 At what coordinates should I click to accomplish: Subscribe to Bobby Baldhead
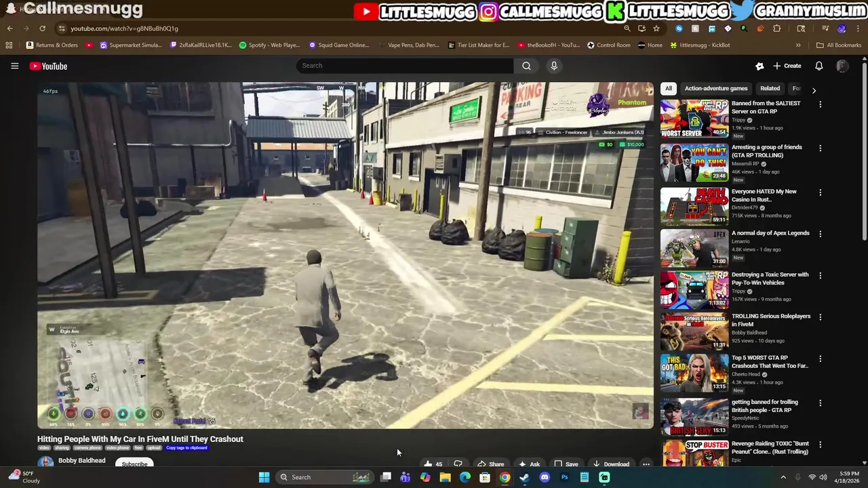[x=134, y=464]
